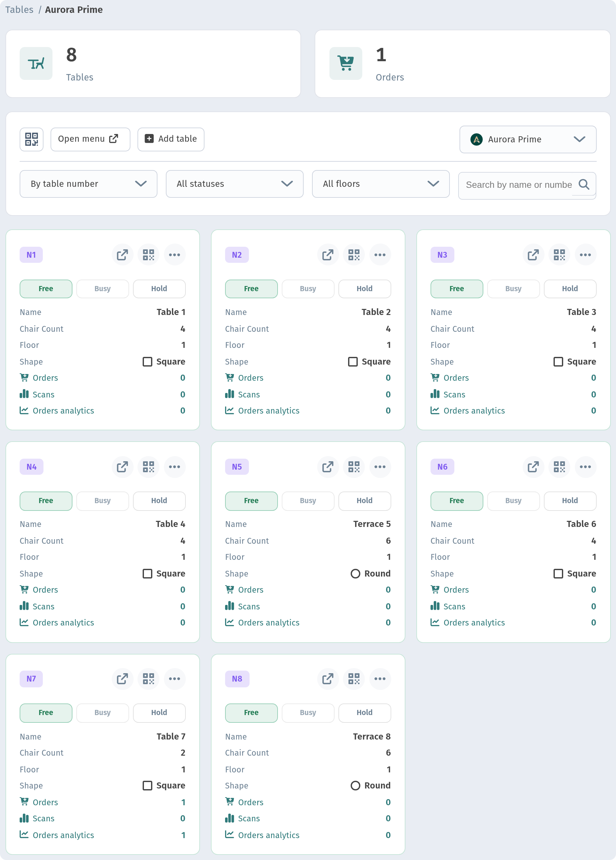
Task: Click the Add table button
Action: (x=171, y=139)
